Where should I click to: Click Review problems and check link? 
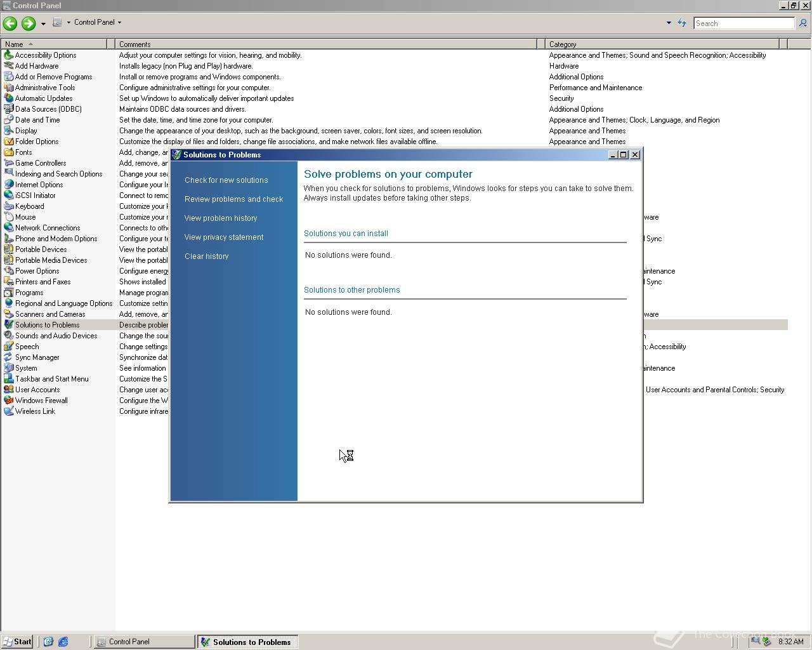(x=233, y=199)
